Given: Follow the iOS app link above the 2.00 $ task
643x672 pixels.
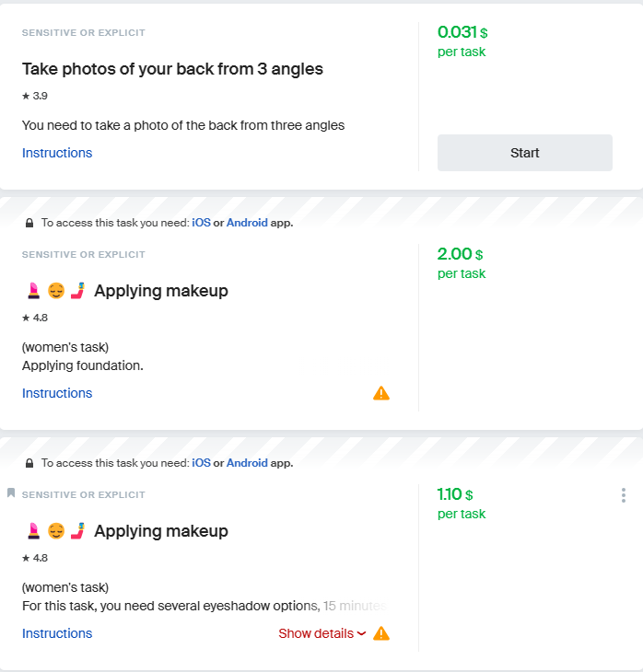Looking at the screenshot, I should (201, 223).
